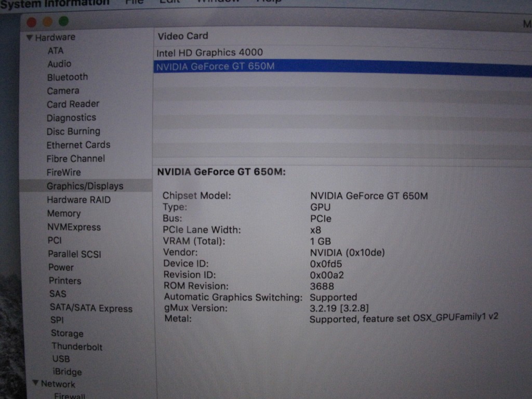
Task: Collapse the Network section triangle
Action: (35, 383)
